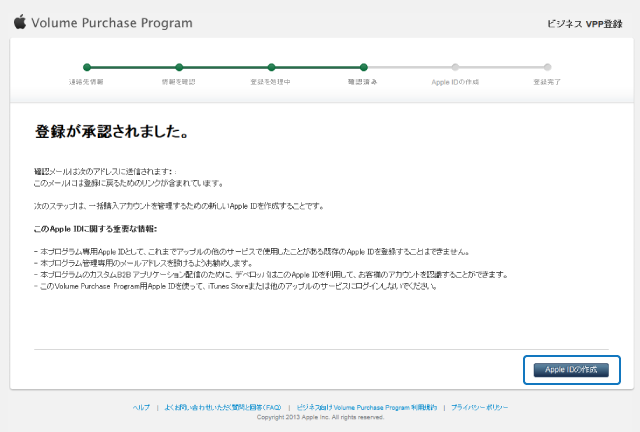The image size is (640, 432).
Task: Open the ヘルプ footer link
Action: pos(141,408)
